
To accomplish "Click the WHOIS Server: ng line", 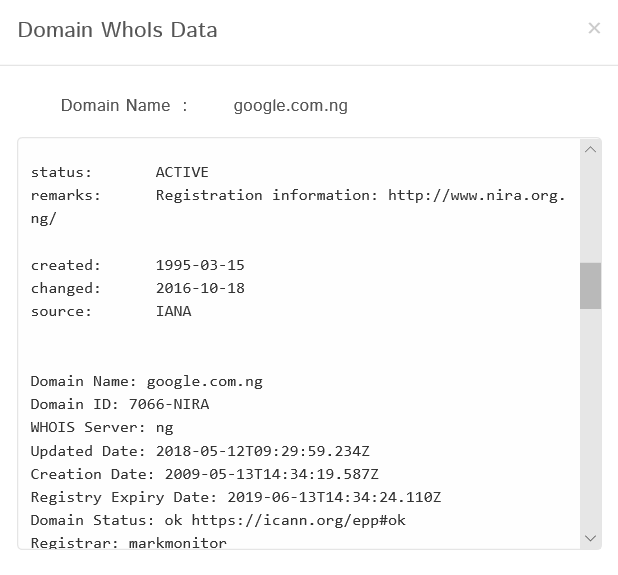I will tap(102, 427).
